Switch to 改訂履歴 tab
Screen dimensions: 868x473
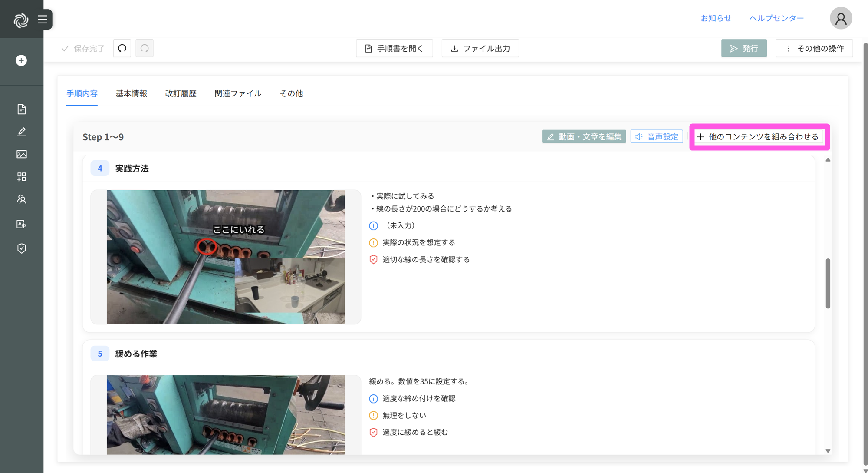click(181, 93)
